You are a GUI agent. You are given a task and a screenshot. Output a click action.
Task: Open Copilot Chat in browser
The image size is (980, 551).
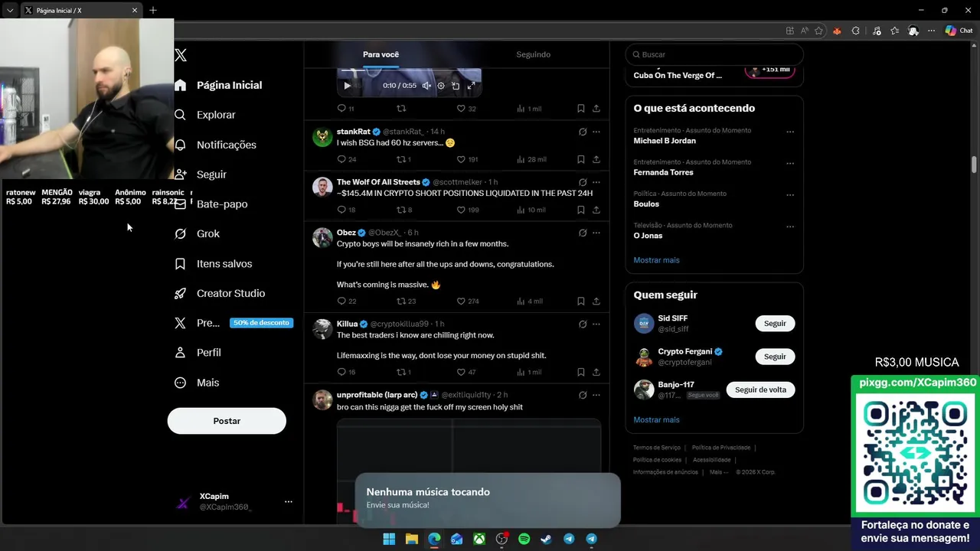(959, 31)
